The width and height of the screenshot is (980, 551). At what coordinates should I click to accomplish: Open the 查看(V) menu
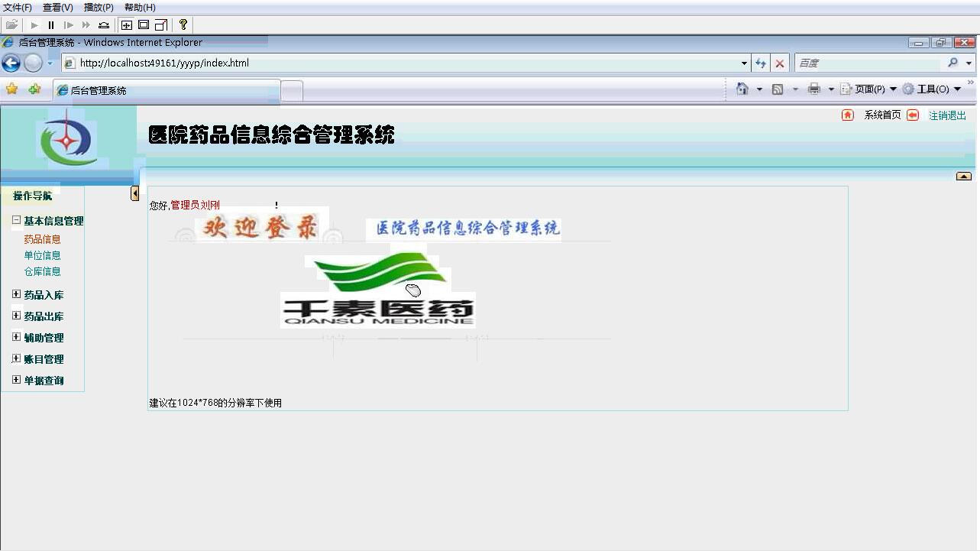[x=58, y=8]
